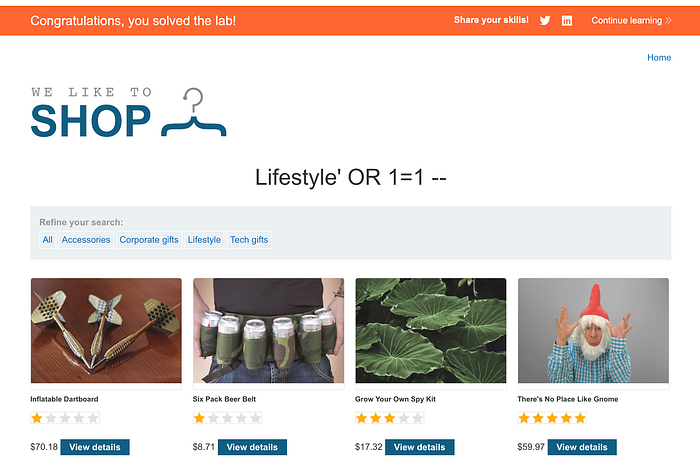The height and width of the screenshot is (468, 700).
Task: Open the Home link
Action: click(659, 58)
